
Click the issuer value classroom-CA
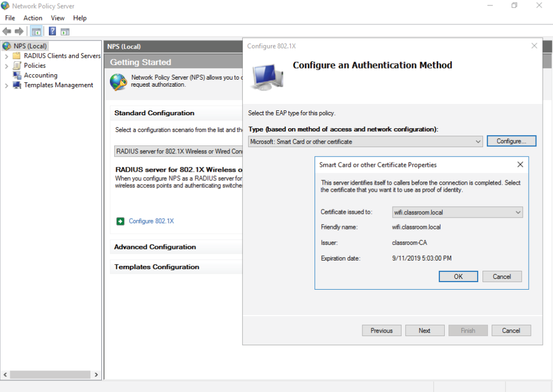point(409,243)
